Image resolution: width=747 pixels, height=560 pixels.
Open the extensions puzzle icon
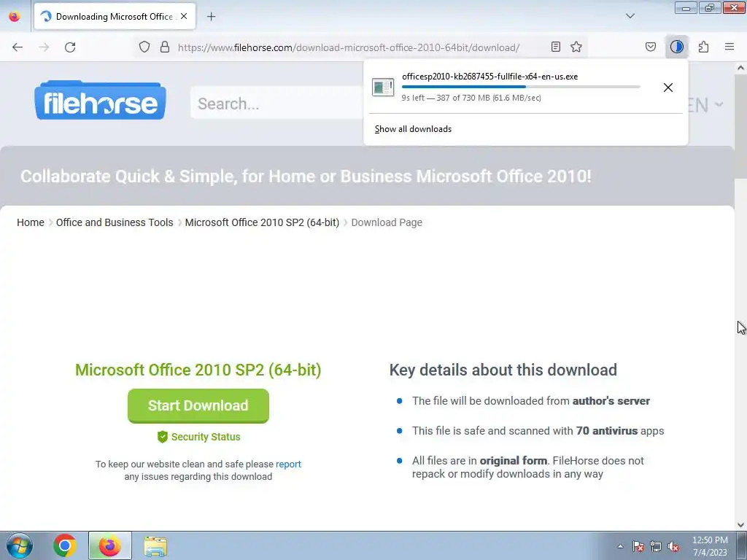coord(703,47)
